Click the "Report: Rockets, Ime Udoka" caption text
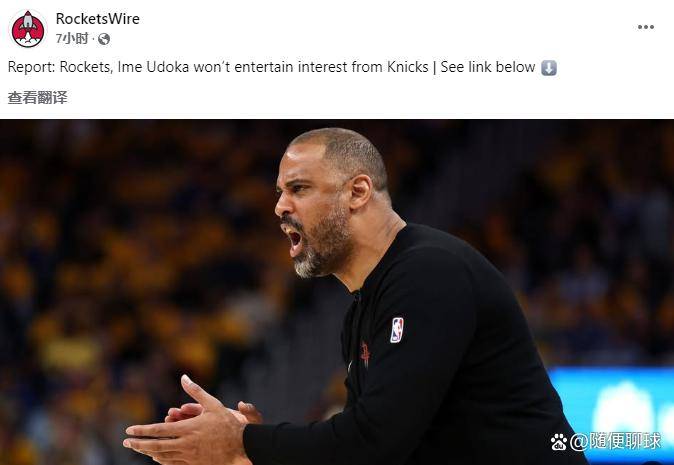 (98, 67)
